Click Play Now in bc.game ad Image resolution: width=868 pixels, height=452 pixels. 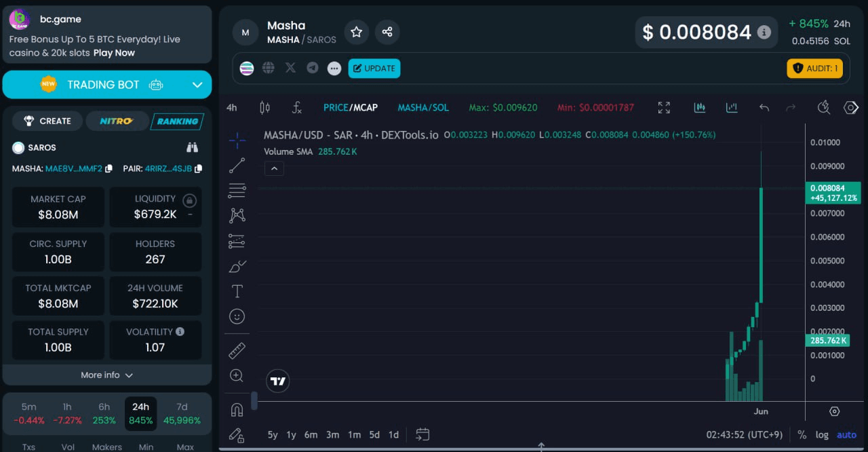[114, 53]
